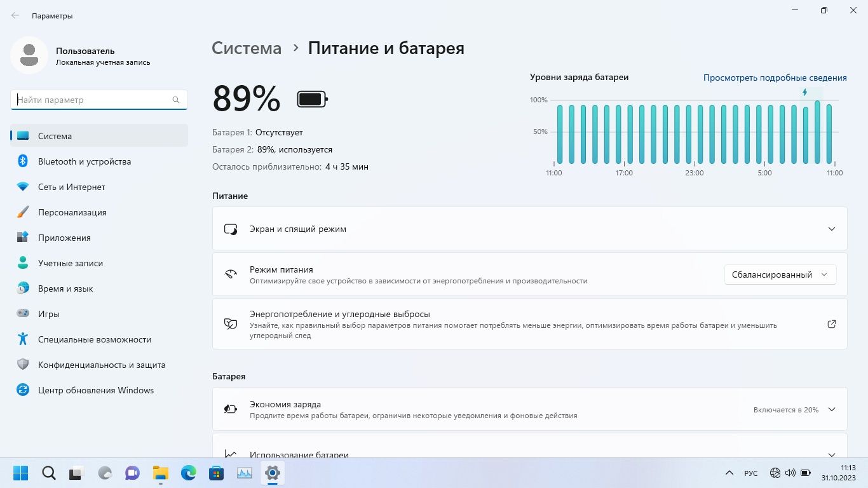Click the Экран и спящий режим icon
The image size is (868, 488).
[x=231, y=229]
